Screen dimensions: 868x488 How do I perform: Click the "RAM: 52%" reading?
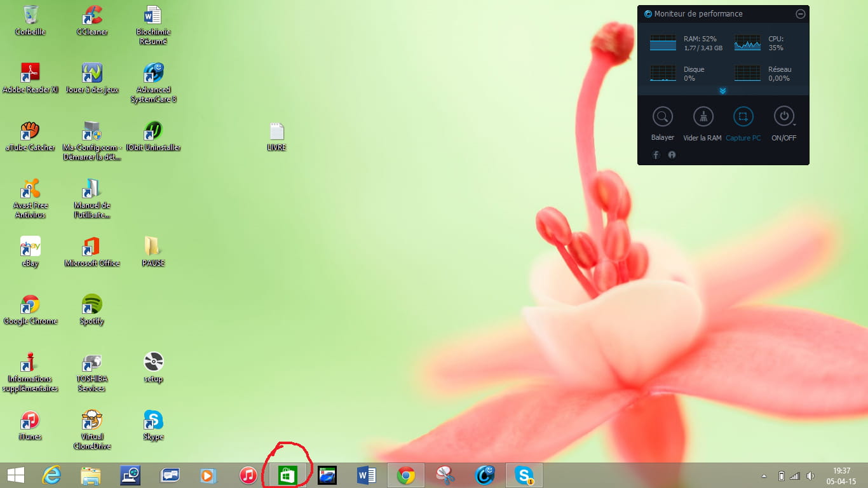[700, 39]
